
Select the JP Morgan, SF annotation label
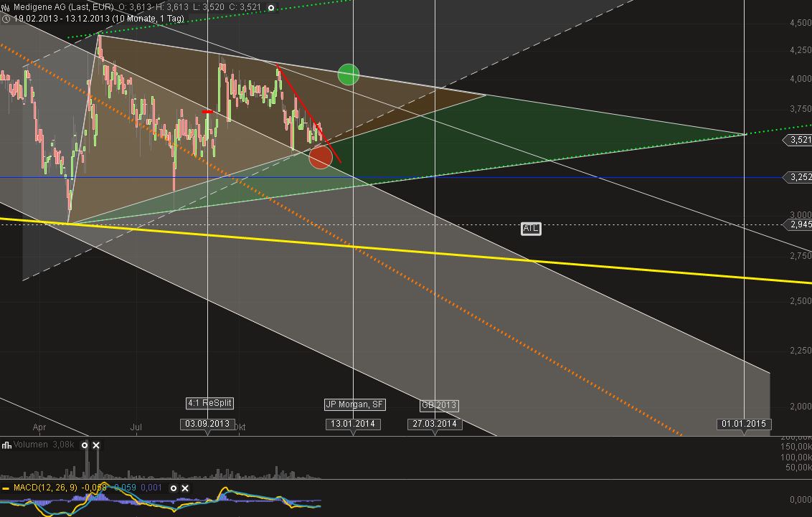(x=355, y=404)
